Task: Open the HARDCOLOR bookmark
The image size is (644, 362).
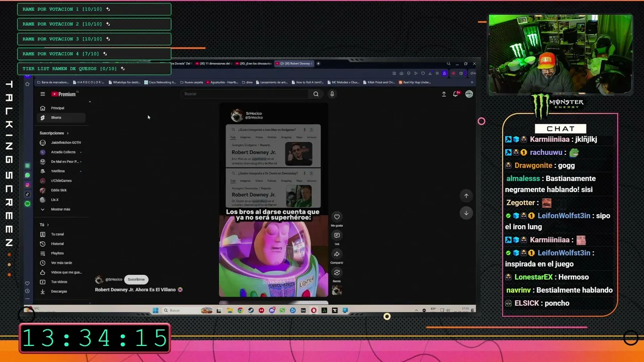Action: tap(89, 82)
